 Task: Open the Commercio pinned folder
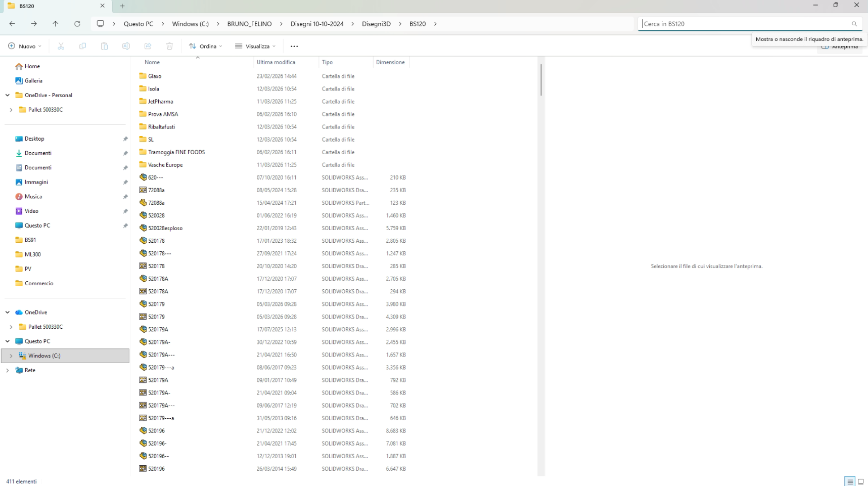tap(39, 284)
